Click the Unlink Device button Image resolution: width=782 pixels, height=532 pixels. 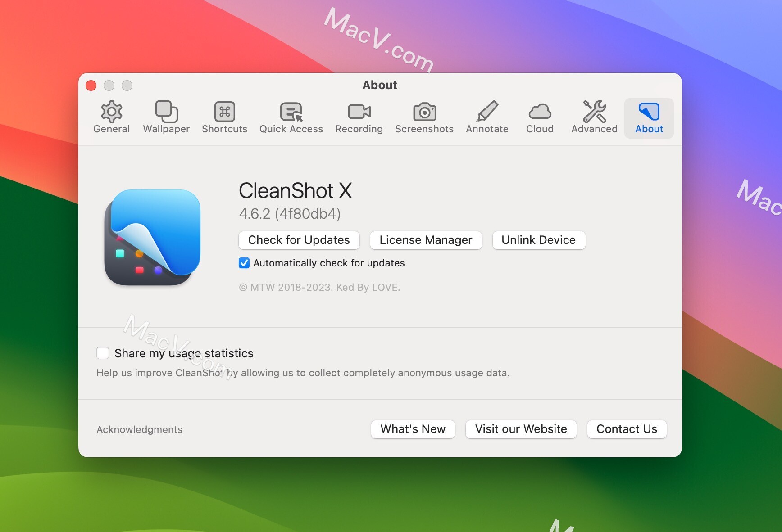click(x=539, y=240)
